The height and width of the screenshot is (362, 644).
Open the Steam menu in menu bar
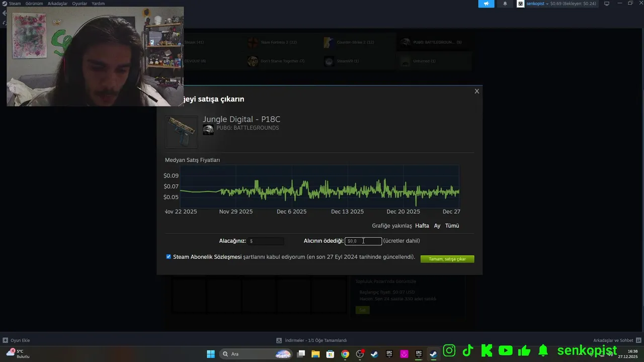(15, 4)
